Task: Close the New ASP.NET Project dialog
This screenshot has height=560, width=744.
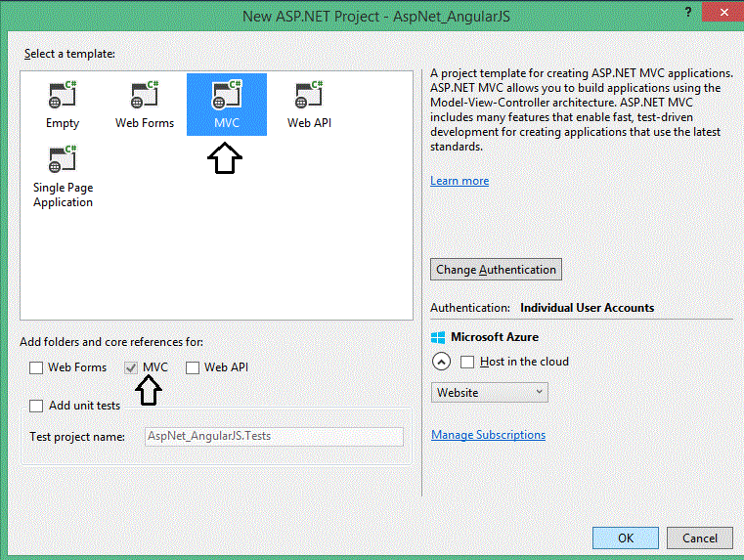Action: [x=723, y=12]
